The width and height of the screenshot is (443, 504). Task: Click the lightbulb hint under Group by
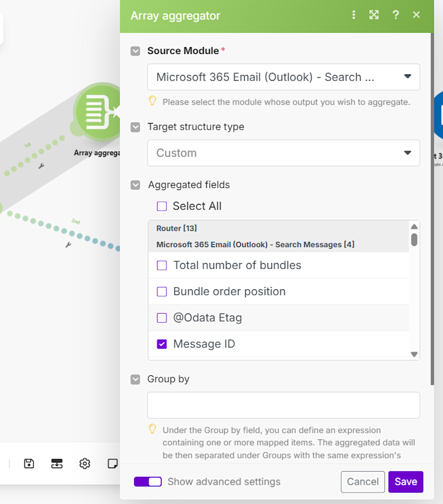[x=152, y=429]
